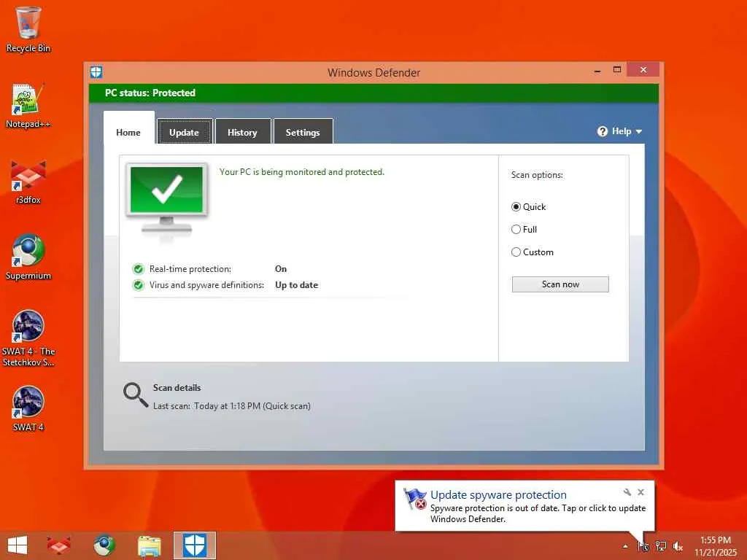Viewport: 747px width, 560px height.
Task: Click the Scan now button
Action: (x=560, y=284)
